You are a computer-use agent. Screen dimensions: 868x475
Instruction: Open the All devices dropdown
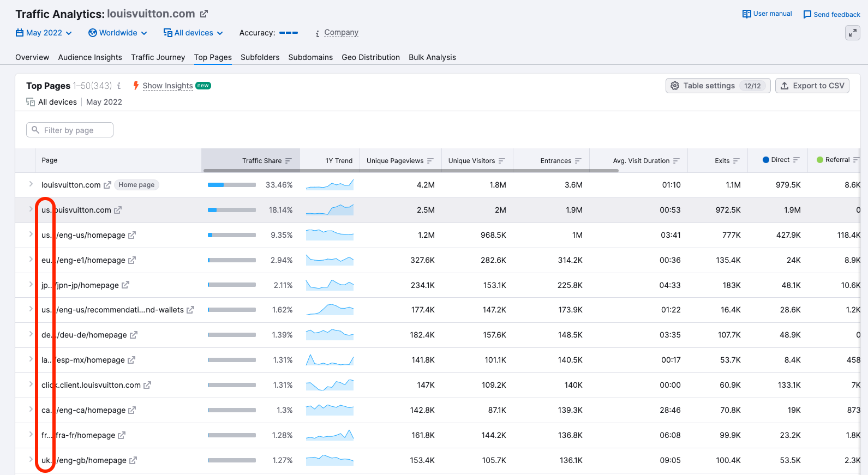click(193, 33)
